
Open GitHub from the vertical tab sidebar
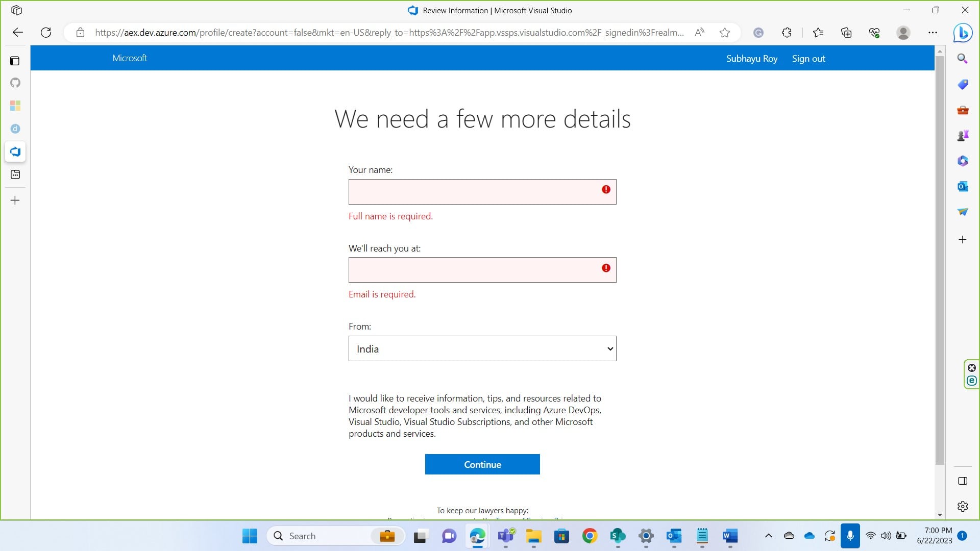click(x=15, y=83)
